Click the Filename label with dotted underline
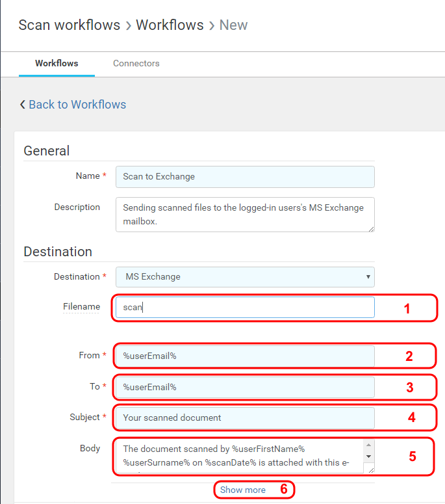 pyautogui.click(x=81, y=307)
